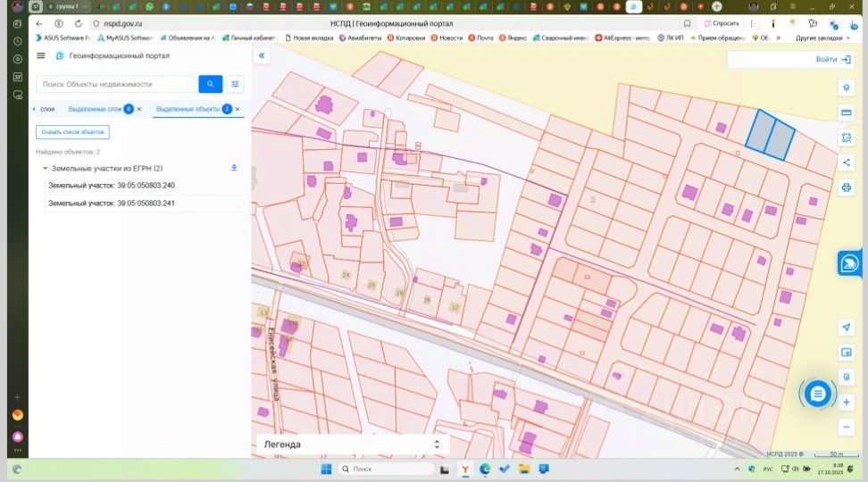Open the blue chat assistant bubble
The width and height of the screenshot is (868, 482).
(817, 393)
